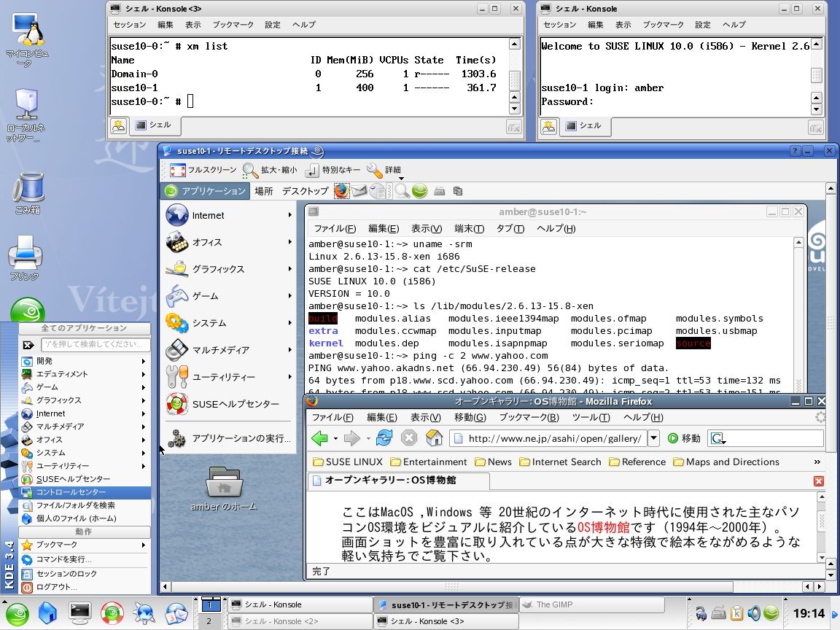Open タブ(T) menu in amber terminal
The height and width of the screenshot is (630, 840).
pyautogui.click(x=510, y=229)
